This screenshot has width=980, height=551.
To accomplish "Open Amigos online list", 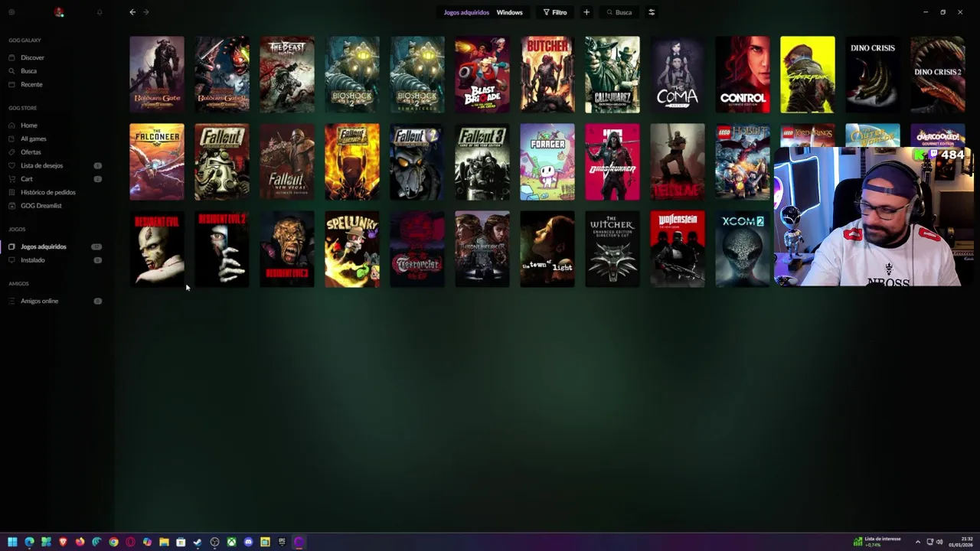I will [x=39, y=301].
